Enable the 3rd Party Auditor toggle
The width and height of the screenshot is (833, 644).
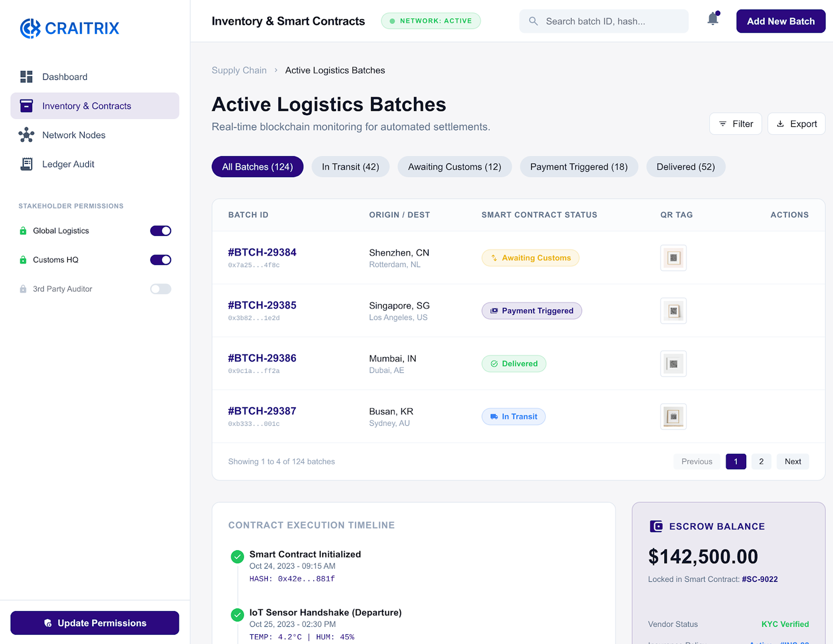(161, 289)
